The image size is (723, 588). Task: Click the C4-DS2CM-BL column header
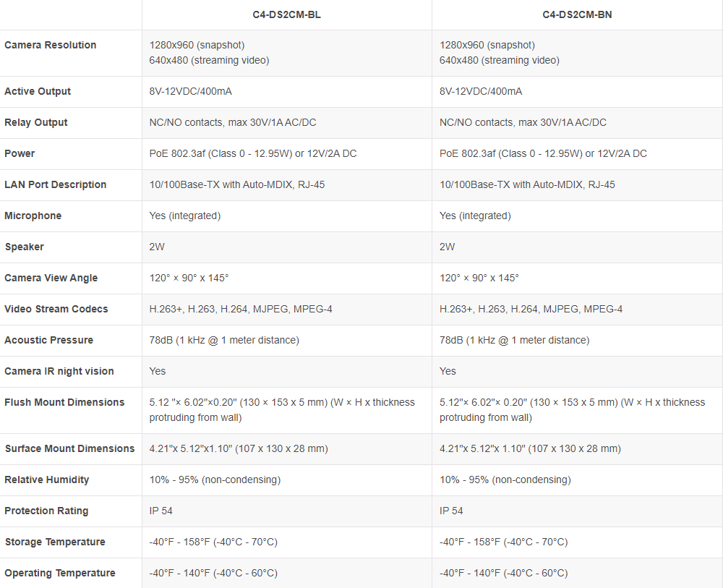(x=286, y=14)
